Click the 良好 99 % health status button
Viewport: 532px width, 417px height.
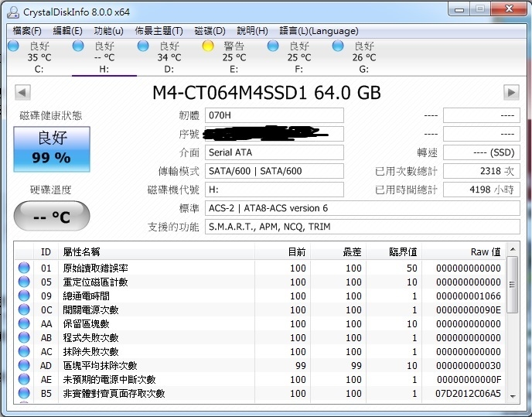(x=52, y=149)
